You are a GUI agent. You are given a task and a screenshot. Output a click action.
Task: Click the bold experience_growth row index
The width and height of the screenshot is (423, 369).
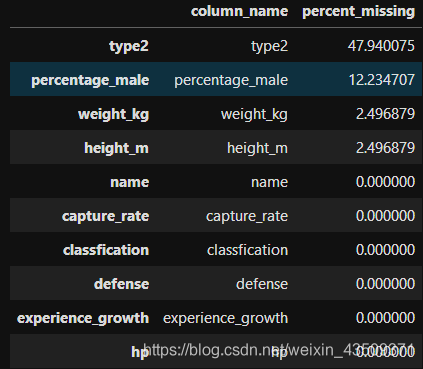83,318
